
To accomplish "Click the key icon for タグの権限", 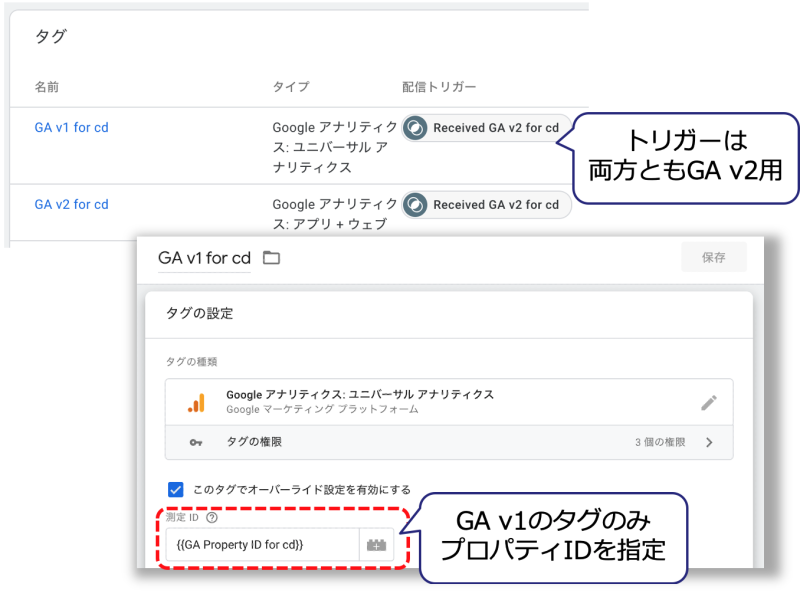I will 196,442.
